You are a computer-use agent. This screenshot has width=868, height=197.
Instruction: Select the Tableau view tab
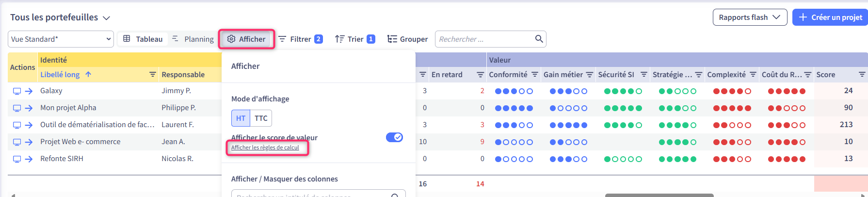(x=143, y=39)
